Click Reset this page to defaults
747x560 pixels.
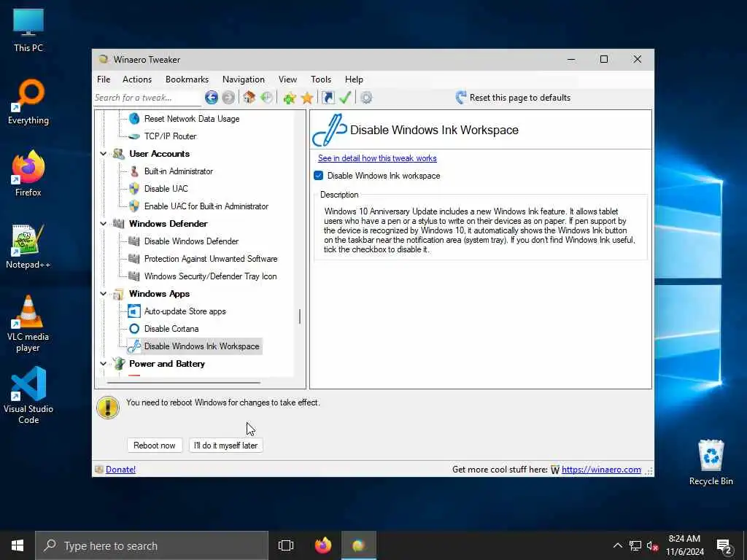point(513,98)
